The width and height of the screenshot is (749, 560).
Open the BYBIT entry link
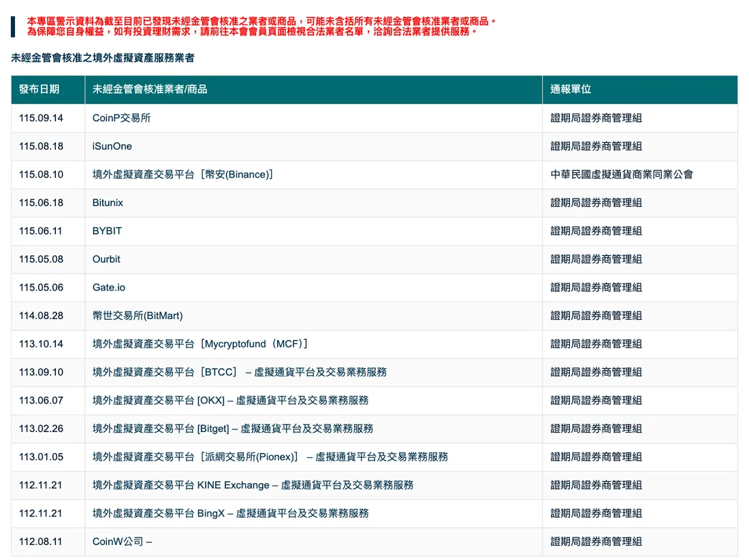click(x=107, y=231)
